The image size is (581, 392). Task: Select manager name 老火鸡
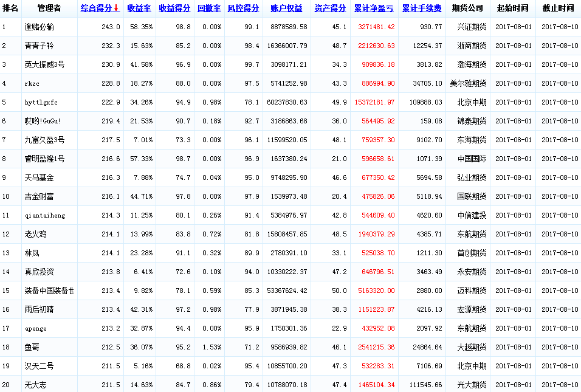[x=36, y=234]
